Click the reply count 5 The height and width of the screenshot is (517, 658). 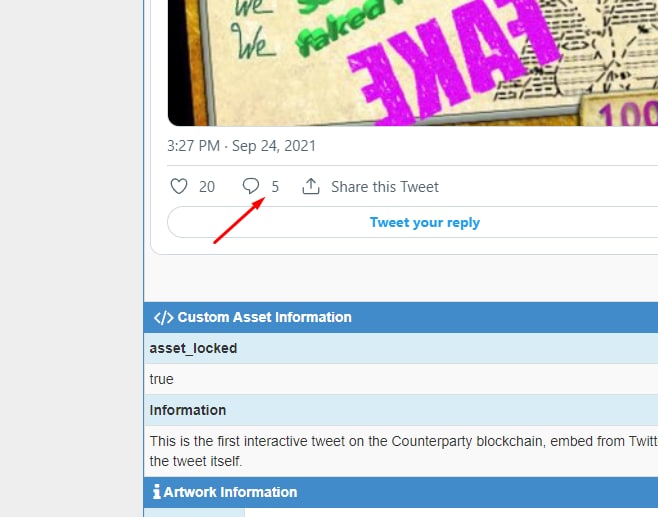tap(275, 187)
